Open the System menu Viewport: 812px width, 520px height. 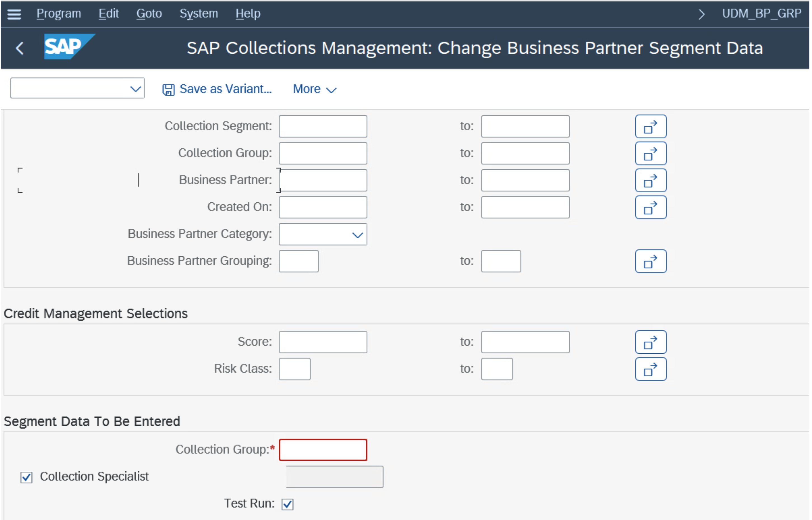click(x=198, y=13)
